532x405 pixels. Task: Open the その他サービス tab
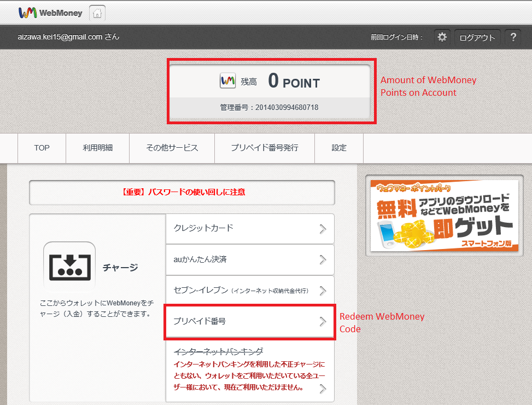[x=172, y=148]
